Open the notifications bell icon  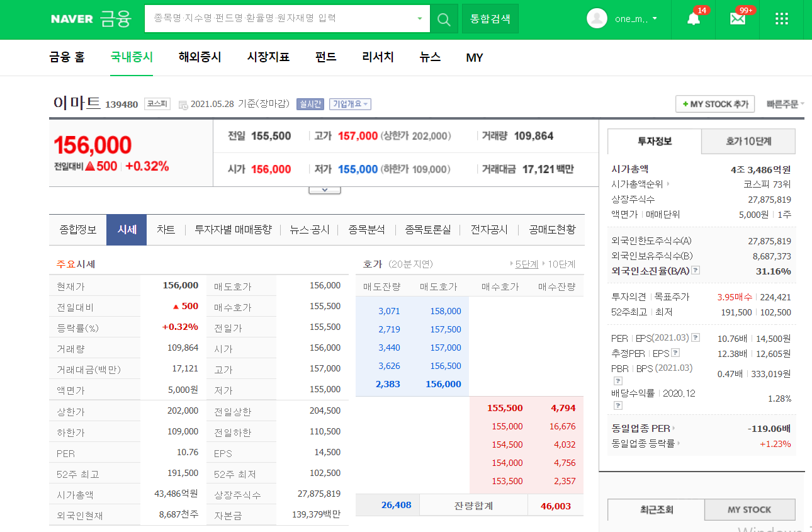[x=694, y=18]
